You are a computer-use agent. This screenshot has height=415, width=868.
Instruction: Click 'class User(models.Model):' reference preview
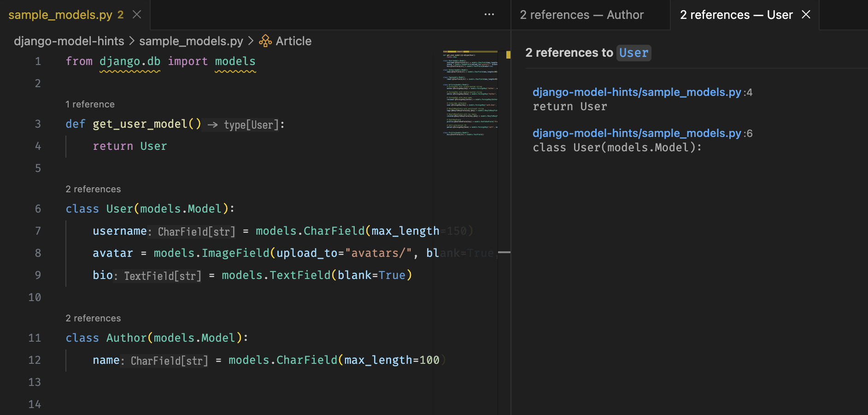point(617,148)
